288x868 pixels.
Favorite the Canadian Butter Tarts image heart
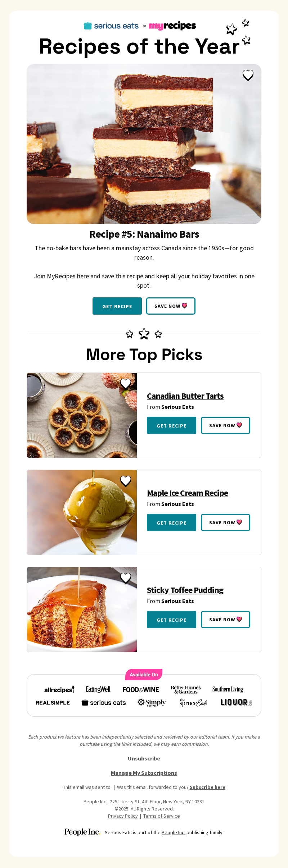[126, 384]
